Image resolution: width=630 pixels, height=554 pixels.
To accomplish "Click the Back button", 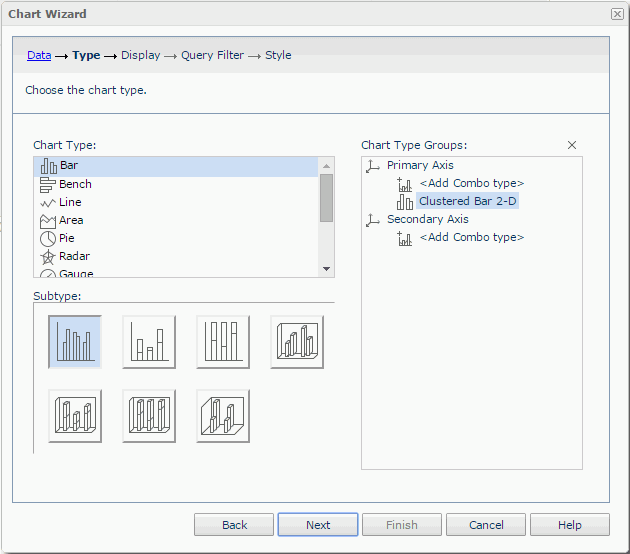I will 234,525.
